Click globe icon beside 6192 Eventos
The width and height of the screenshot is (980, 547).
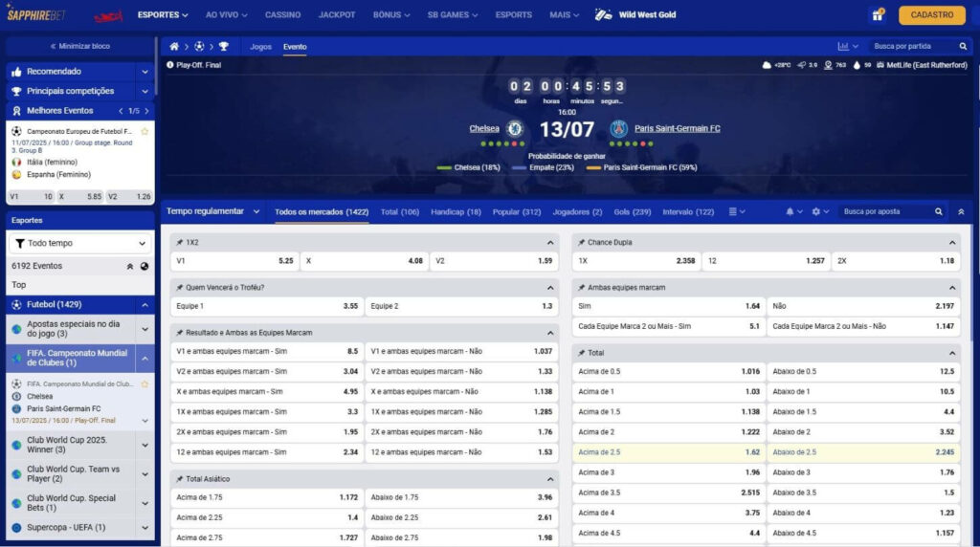click(x=145, y=266)
